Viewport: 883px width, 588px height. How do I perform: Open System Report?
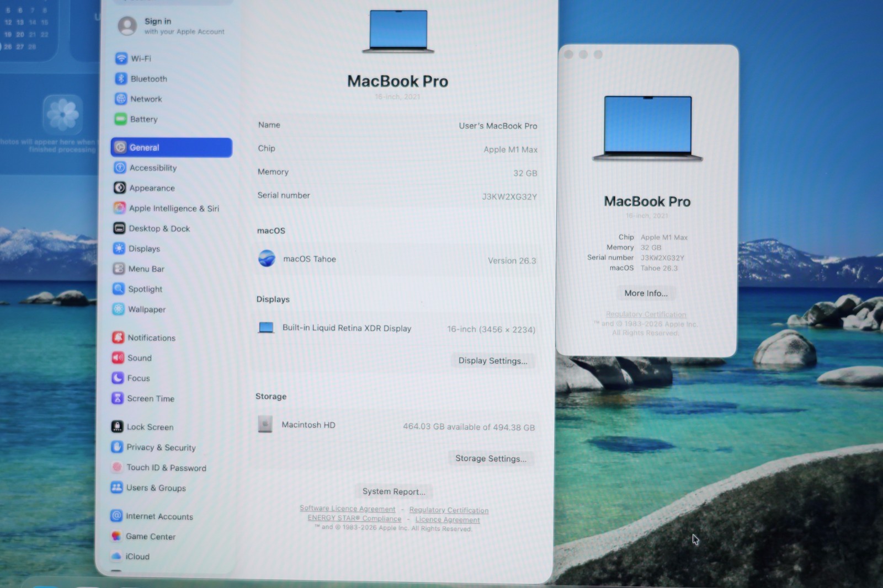393,491
